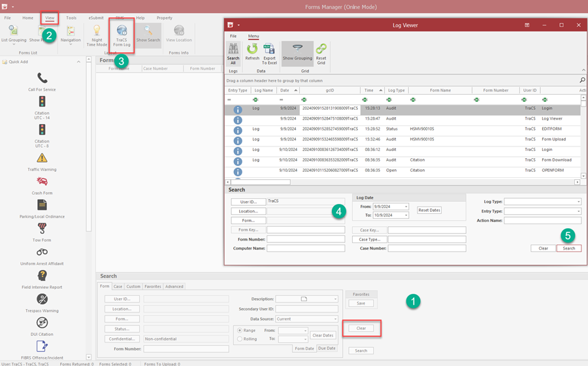Select the Rolling radio button
Viewport: 588px width, 366px height.
tap(239, 339)
